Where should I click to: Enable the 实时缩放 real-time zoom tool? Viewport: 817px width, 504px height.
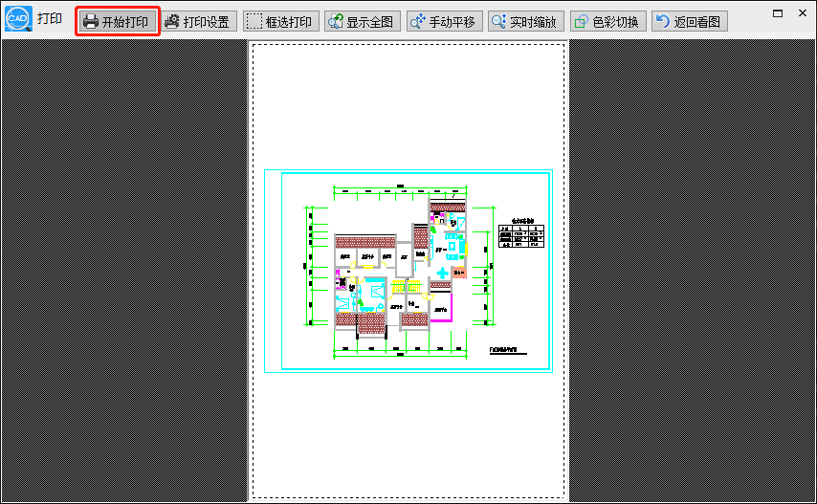click(526, 21)
